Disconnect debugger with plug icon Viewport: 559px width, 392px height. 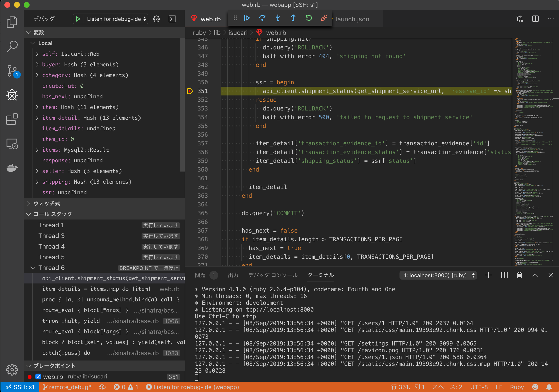(x=324, y=18)
